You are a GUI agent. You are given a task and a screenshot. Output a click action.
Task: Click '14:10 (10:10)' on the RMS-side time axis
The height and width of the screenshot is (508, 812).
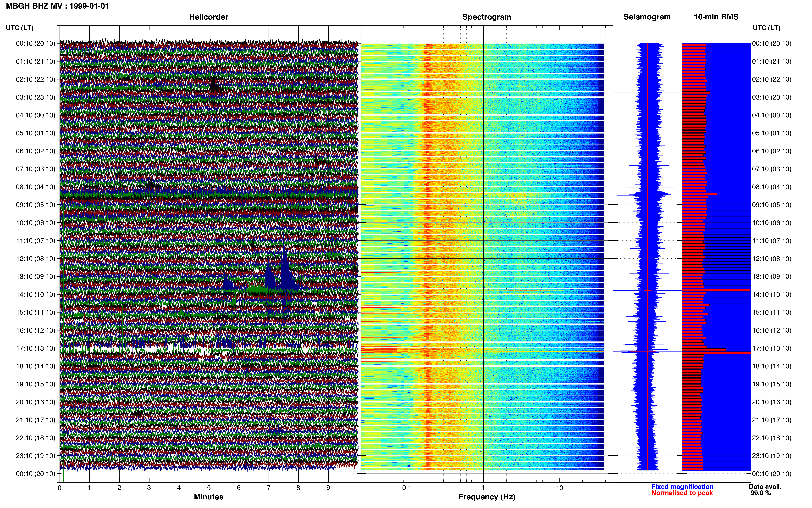[x=772, y=294]
